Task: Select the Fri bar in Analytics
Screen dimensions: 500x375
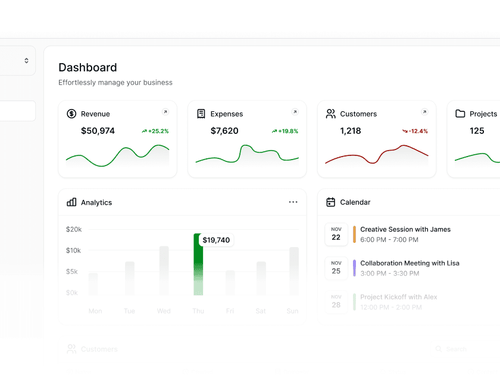Action: 230,283
